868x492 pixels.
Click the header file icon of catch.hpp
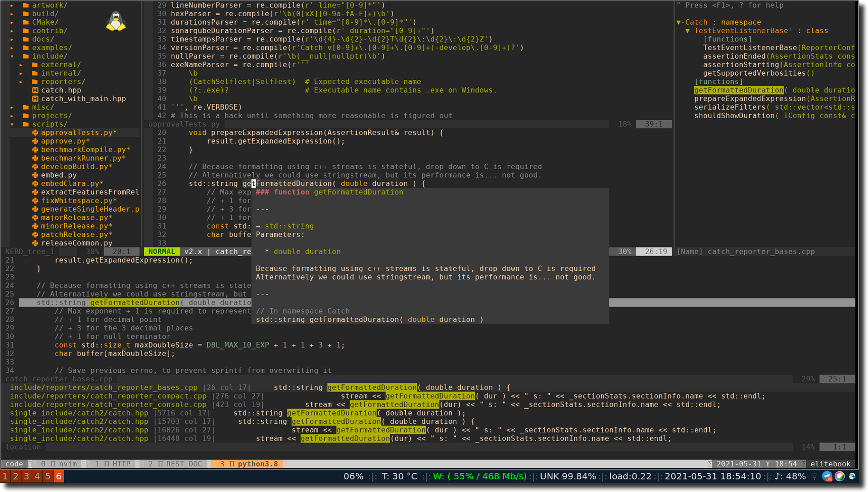tap(35, 90)
